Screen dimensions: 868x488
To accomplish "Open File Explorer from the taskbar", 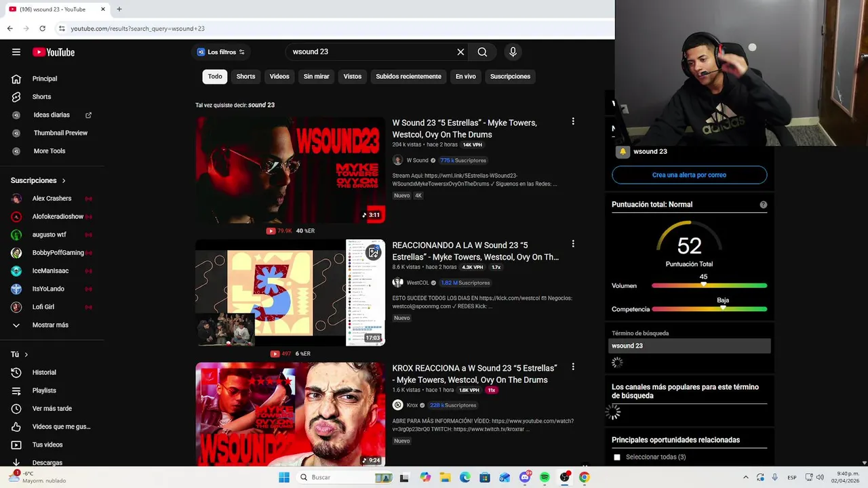I will coord(445,477).
